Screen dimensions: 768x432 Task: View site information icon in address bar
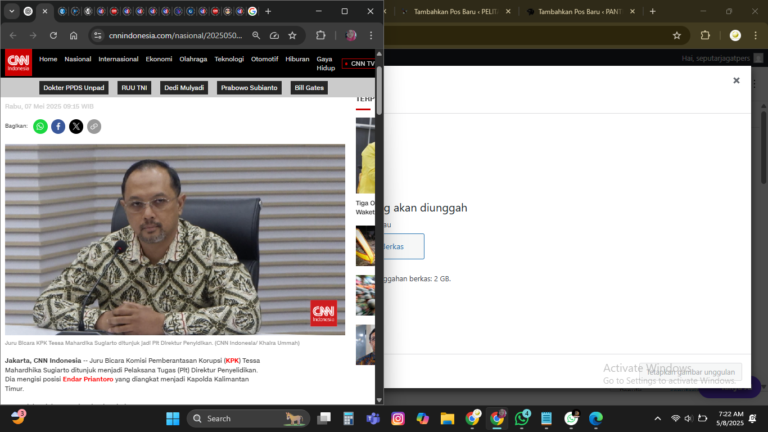point(98,35)
